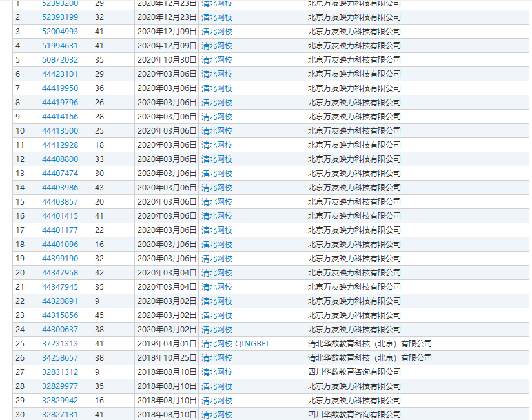Open registration number 44413500 link

click(x=60, y=131)
